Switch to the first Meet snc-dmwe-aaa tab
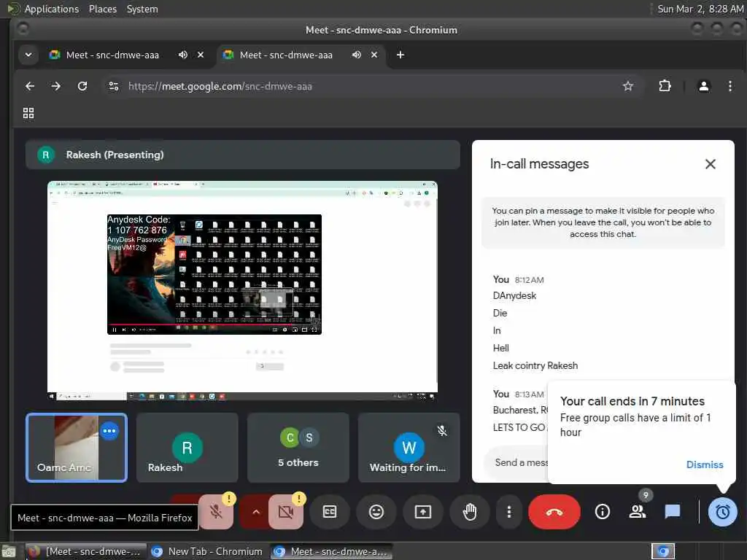The width and height of the screenshot is (747, 560). (x=112, y=55)
